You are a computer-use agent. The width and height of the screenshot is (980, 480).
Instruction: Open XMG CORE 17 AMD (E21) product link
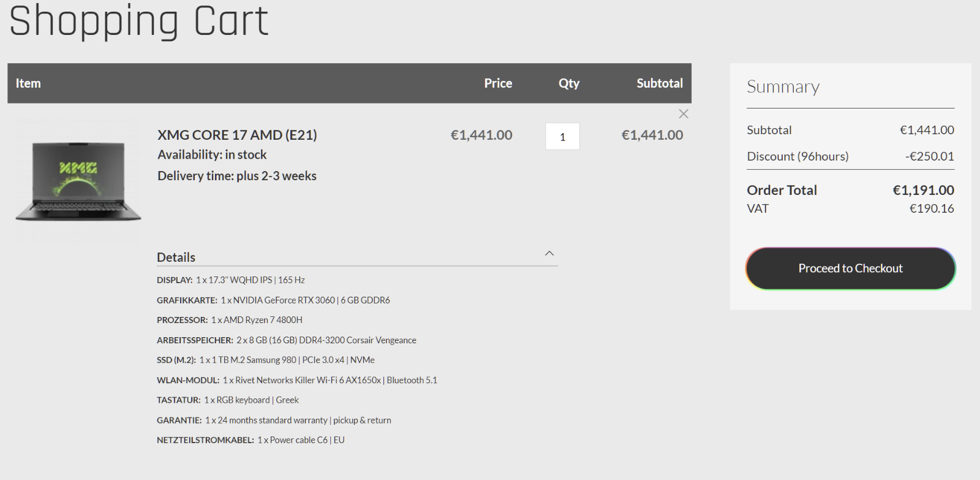237,135
